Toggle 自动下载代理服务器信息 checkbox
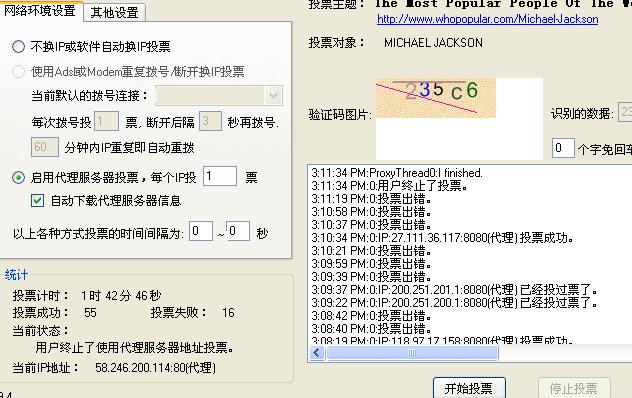Image resolution: width=632 pixels, height=398 pixels. [x=37, y=200]
